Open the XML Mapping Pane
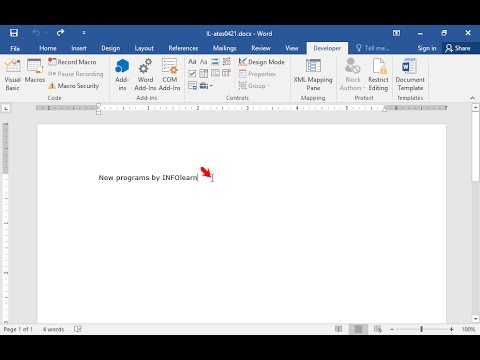The image size is (480, 360). [313, 75]
